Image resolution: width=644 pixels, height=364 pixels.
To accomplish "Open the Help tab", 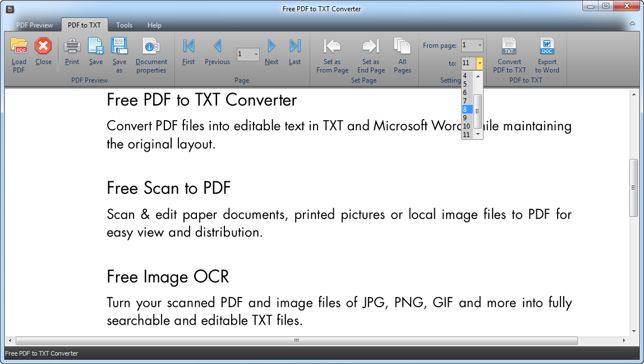I will pyautogui.click(x=154, y=25).
